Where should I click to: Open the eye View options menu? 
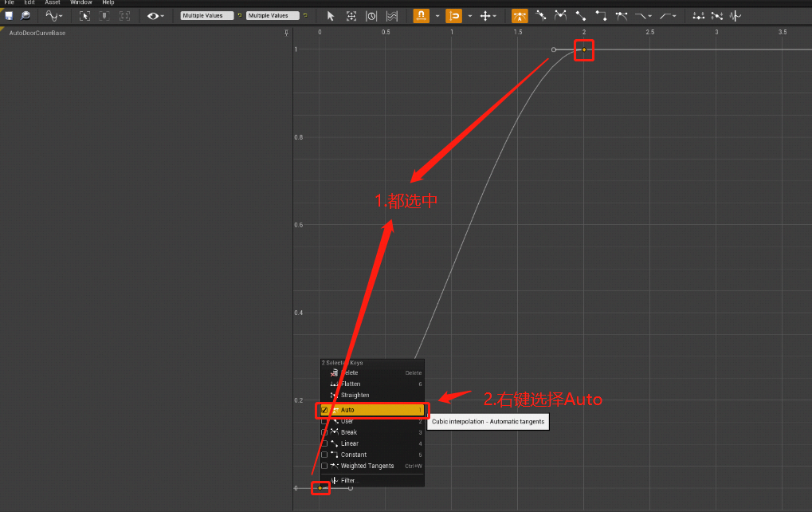coord(155,16)
